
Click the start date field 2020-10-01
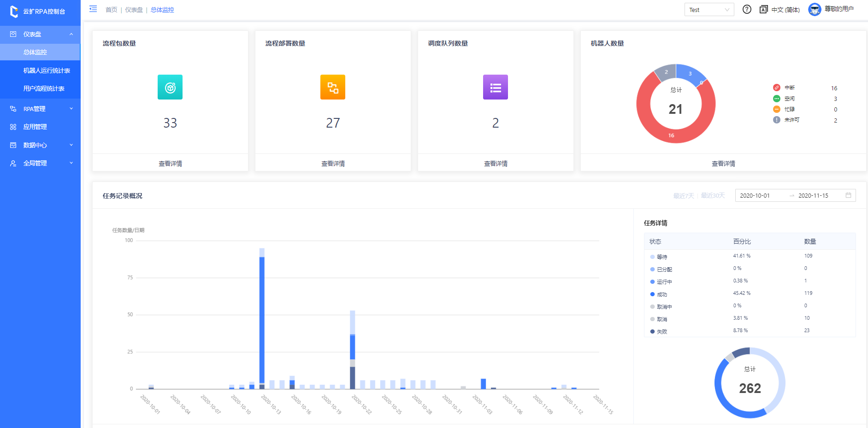[x=755, y=196]
